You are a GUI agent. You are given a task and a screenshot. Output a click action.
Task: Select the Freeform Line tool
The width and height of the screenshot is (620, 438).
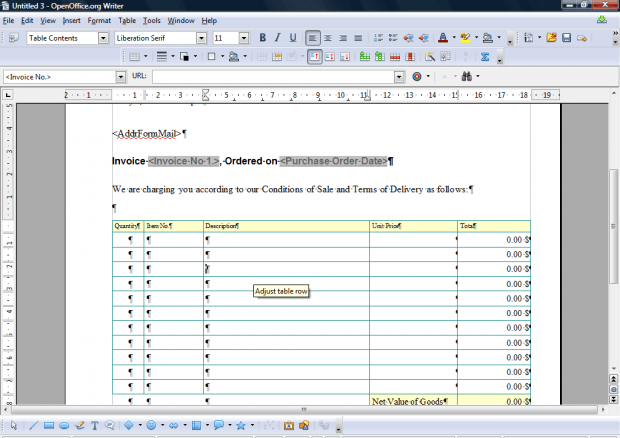coord(79,425)
